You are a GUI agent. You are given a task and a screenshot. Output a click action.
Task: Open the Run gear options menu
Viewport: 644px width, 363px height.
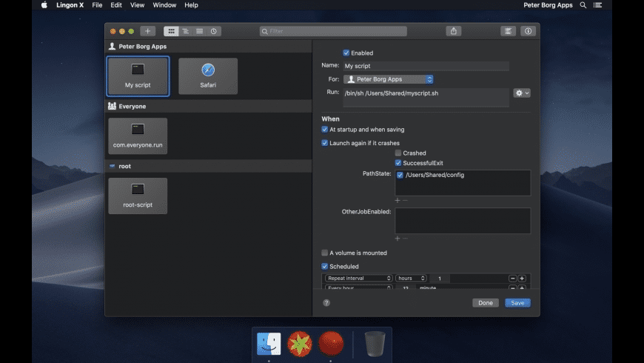(x=522, y=93)
